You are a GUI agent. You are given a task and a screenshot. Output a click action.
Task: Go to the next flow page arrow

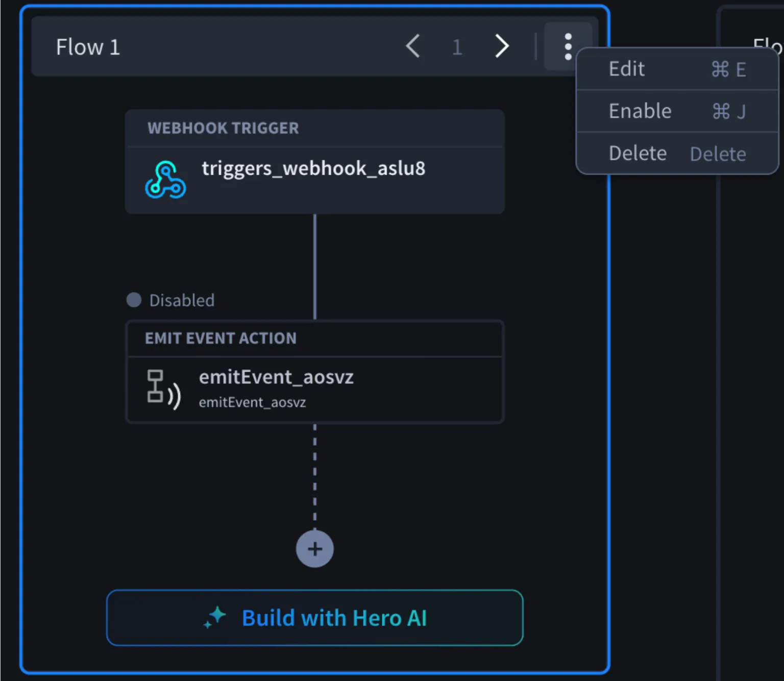click(x=502, y=46)
